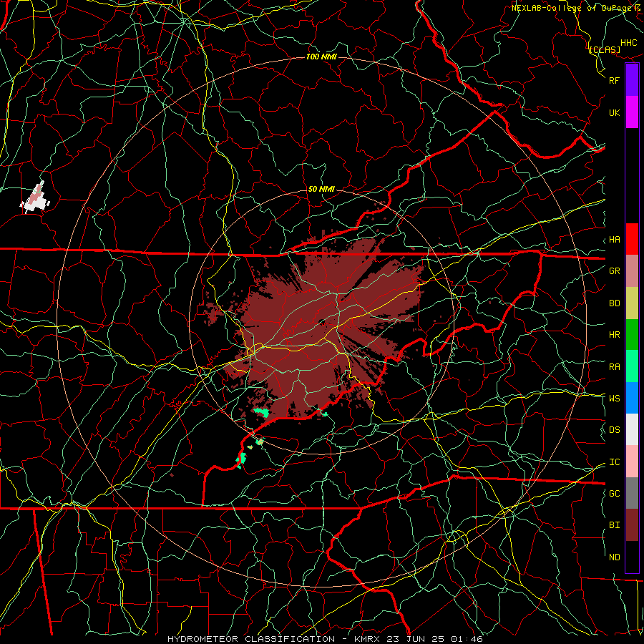Screen dimensions: 644x644
Task: Click the "BD" legend label
Action: click(x=615, y=303)
